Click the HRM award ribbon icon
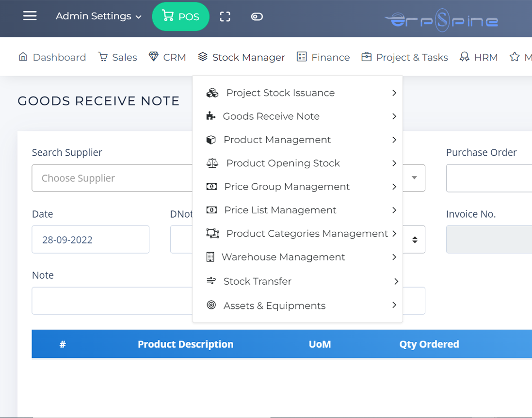 click(464, 57)
